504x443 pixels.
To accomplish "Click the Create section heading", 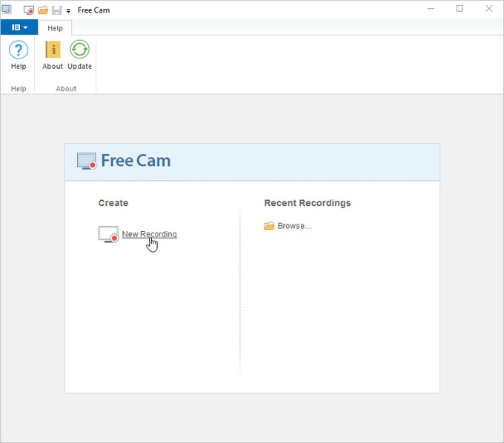I will pyautogui.click(x=113, y=203).
